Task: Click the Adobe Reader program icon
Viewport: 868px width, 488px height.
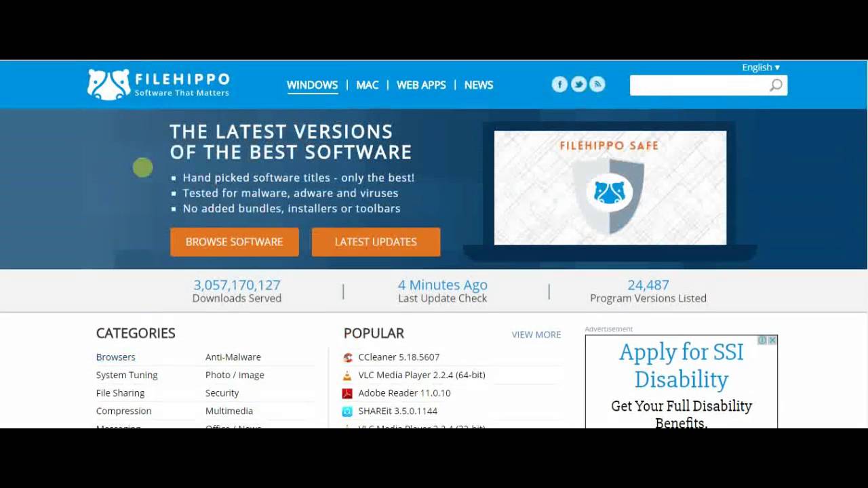Action: coord(347,393)
